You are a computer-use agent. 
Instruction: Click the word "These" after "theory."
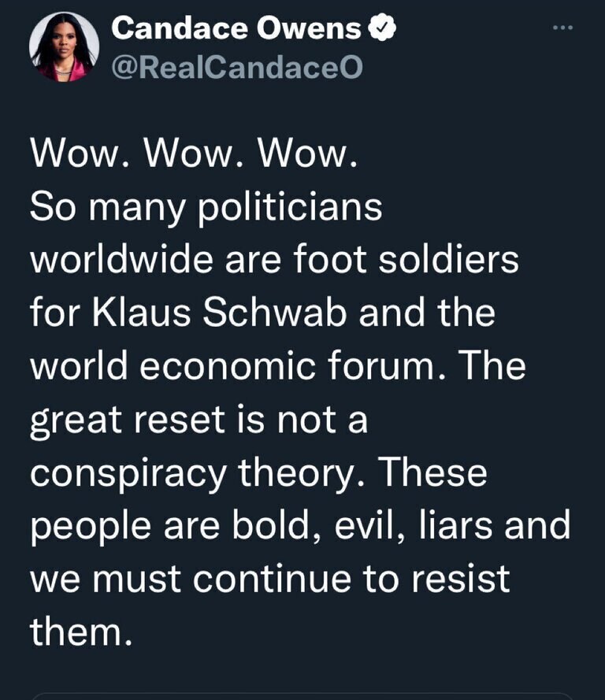(x=432, y=473)
